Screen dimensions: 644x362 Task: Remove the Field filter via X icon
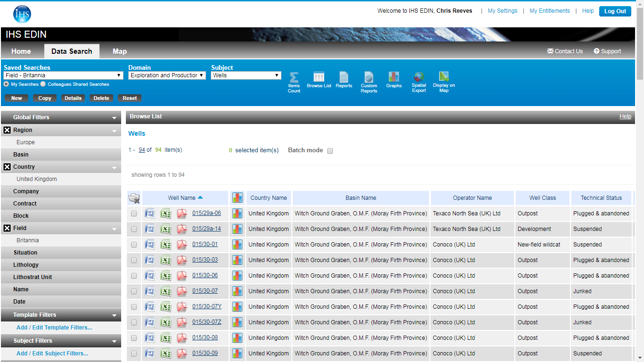7,228
